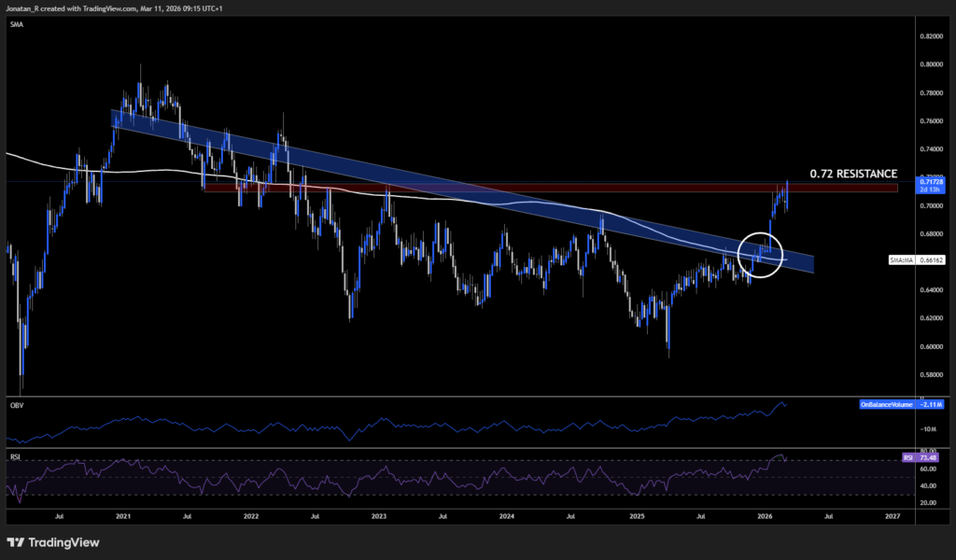The height and width of the screenshot is (560, 956).
Task: Select the SMA:HA label on price scale
Action: click(901, 259)
